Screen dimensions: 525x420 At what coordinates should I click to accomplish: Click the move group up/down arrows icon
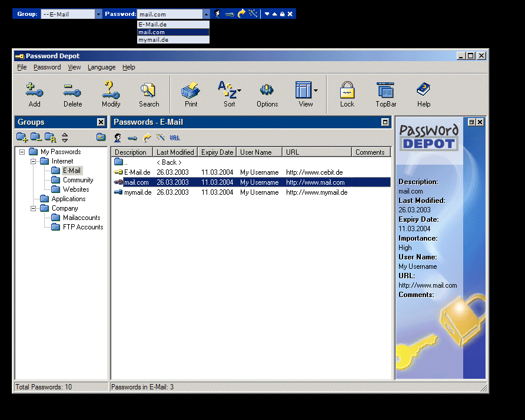65,138
